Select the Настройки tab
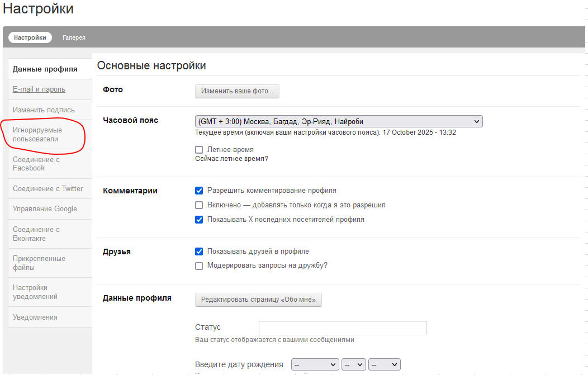588x375 pixels. [30, 37]
